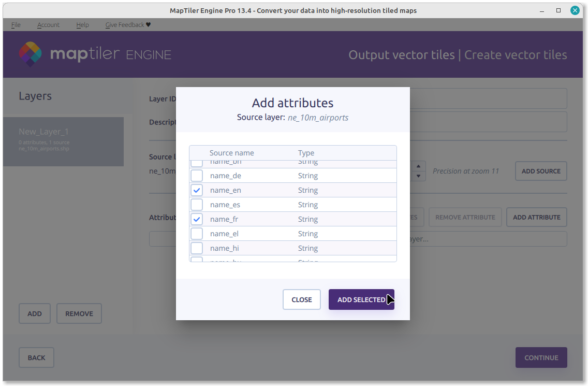Open the Account menu
588x386 pixels.
[48, 25]
